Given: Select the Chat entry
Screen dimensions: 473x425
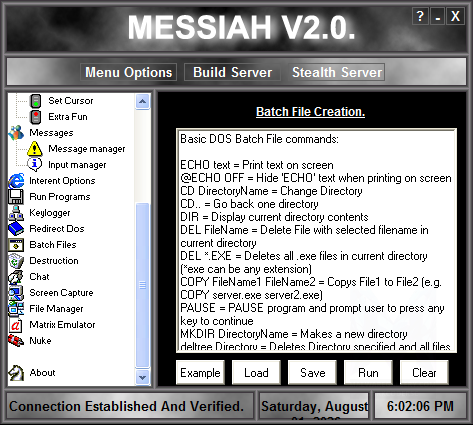Looking at the screenshot, I should pos(39,277).
